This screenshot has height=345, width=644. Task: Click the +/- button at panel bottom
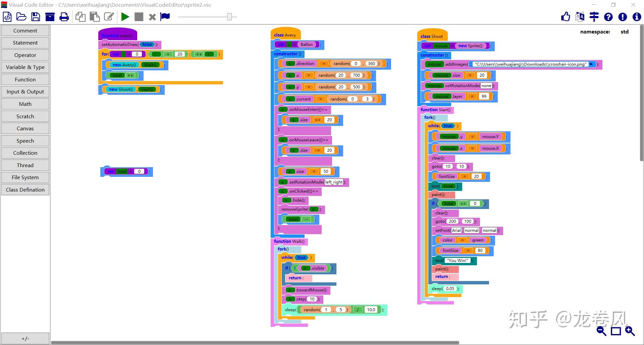[25, 338]
